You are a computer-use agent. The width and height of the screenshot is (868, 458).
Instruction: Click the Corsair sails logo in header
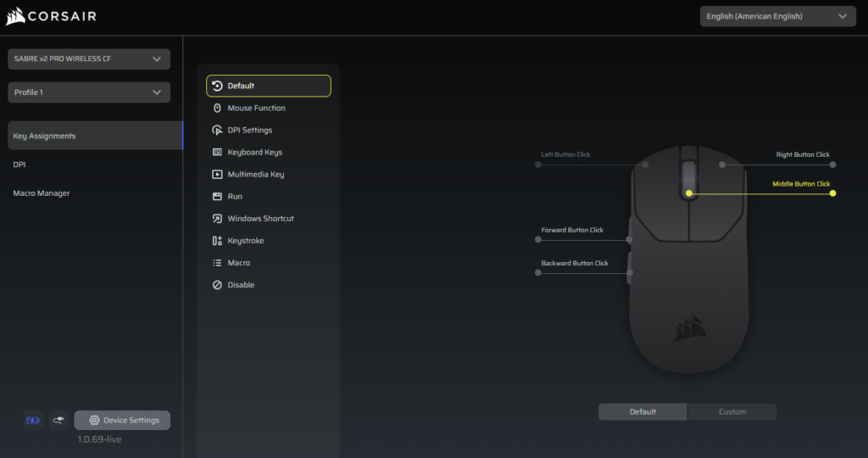14,16
